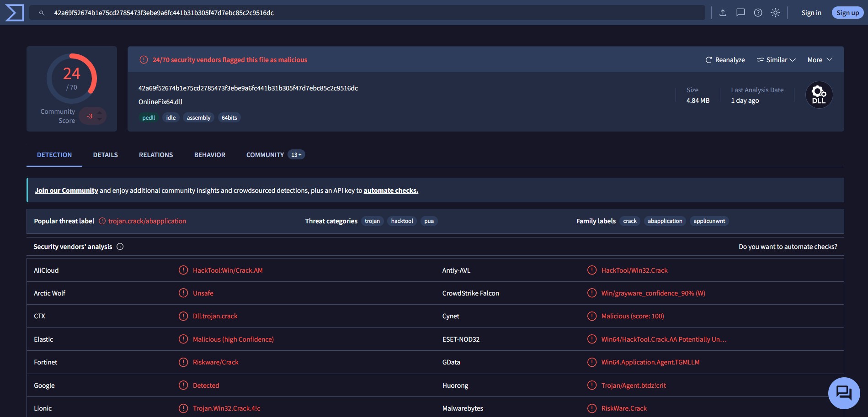Vote down the community score arrow

click(100, 119)
